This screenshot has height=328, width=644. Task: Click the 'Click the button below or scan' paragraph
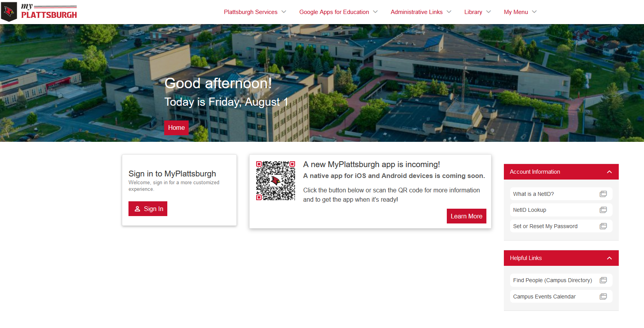391,195
